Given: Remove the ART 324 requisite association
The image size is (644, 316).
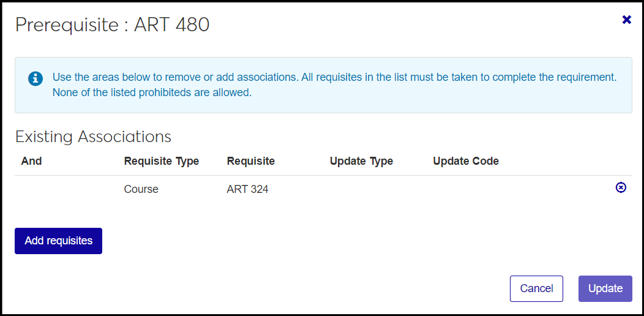Looking at the screenshot, I should (621, 188).
